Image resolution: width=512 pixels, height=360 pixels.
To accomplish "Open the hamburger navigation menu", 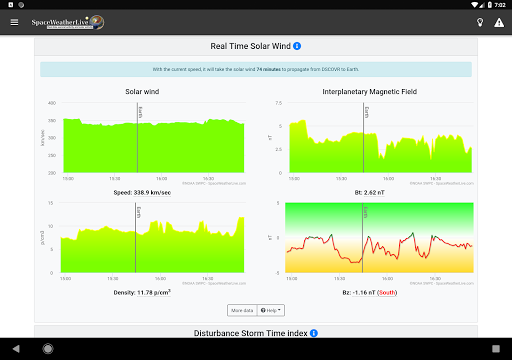I will tap(14, 22).
